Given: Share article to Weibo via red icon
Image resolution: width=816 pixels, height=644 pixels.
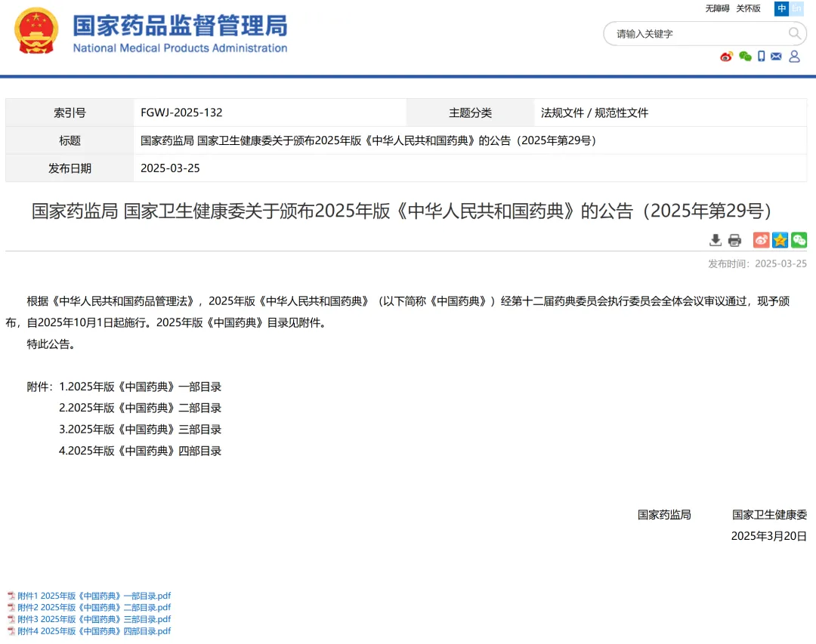Looking at the screenshot, I should pyautogui.click(x=761, y=240).
